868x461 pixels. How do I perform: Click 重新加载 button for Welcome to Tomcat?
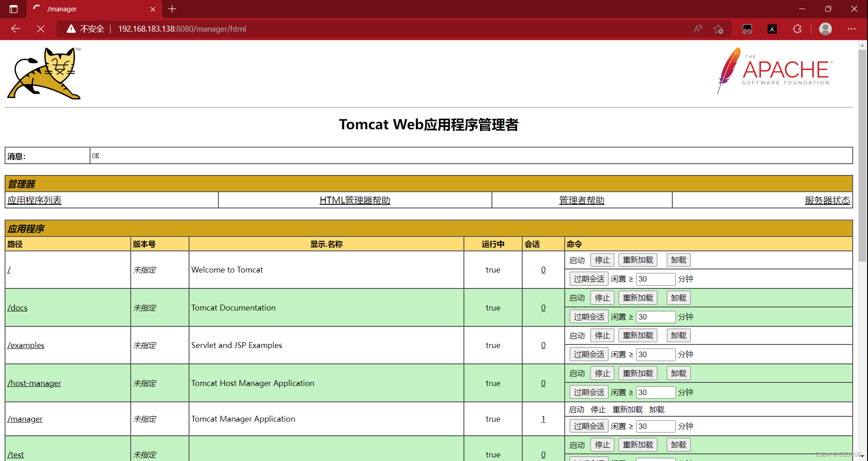[638, 260]
